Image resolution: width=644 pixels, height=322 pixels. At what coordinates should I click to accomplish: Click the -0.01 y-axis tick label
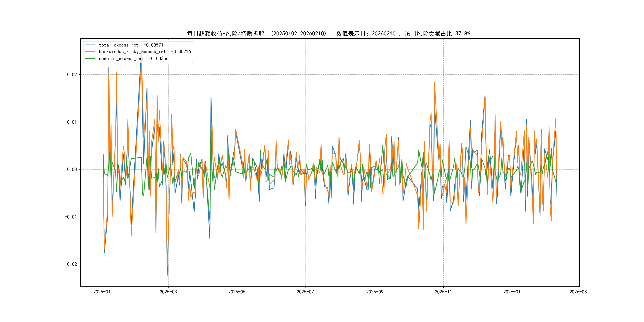pyautogui.click(x=71, y=217)
